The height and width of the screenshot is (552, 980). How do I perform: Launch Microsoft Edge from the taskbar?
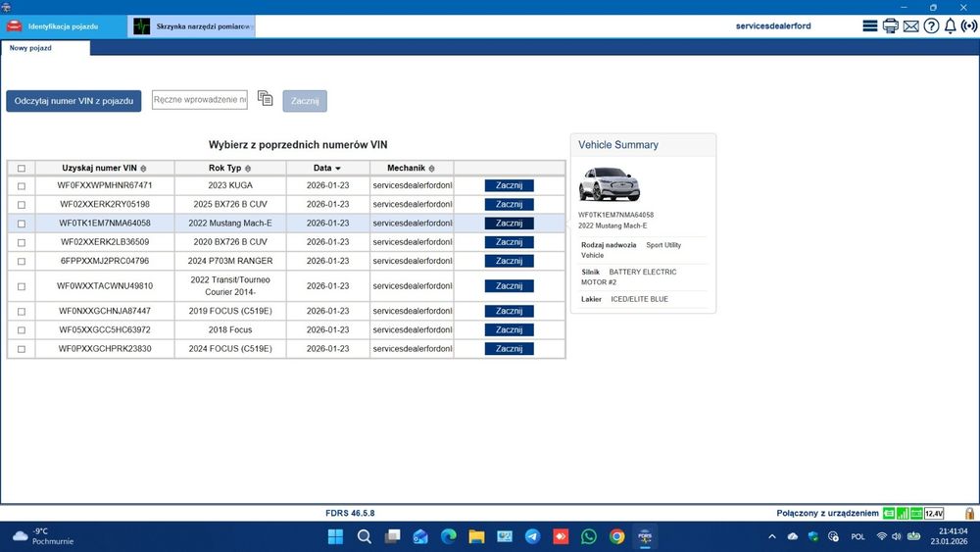click(x=449, y=536)
